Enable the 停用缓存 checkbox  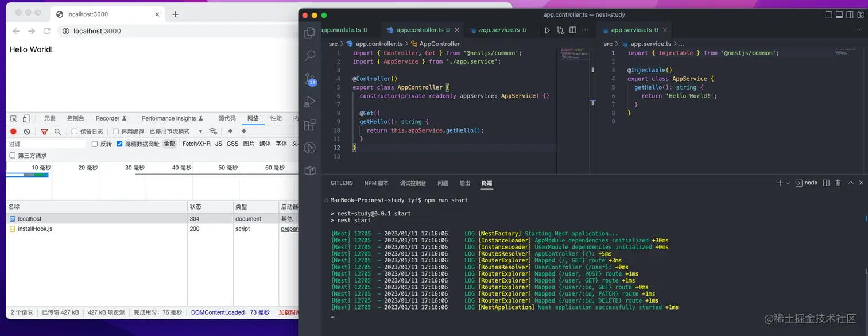[116, 132]
